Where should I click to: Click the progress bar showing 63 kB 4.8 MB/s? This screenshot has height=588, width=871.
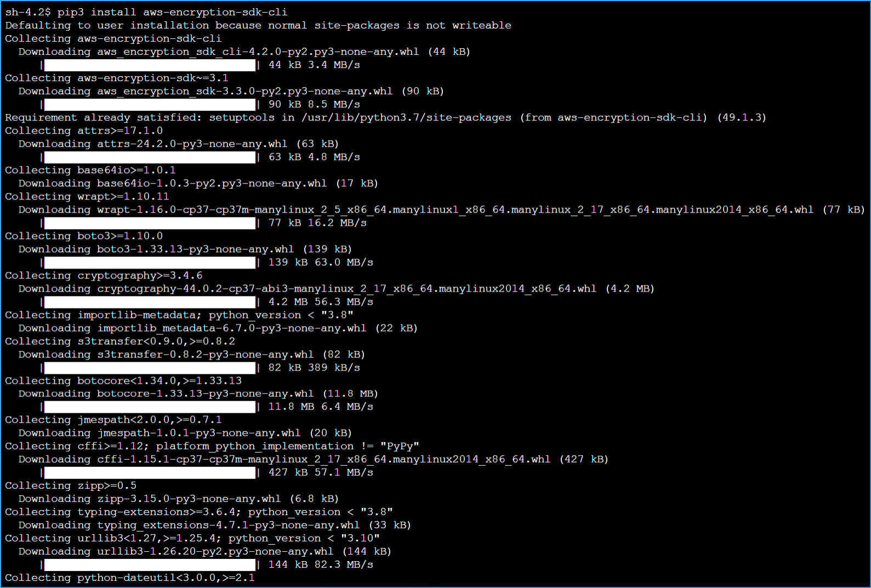pyautogui.click(x=150, y=157)
